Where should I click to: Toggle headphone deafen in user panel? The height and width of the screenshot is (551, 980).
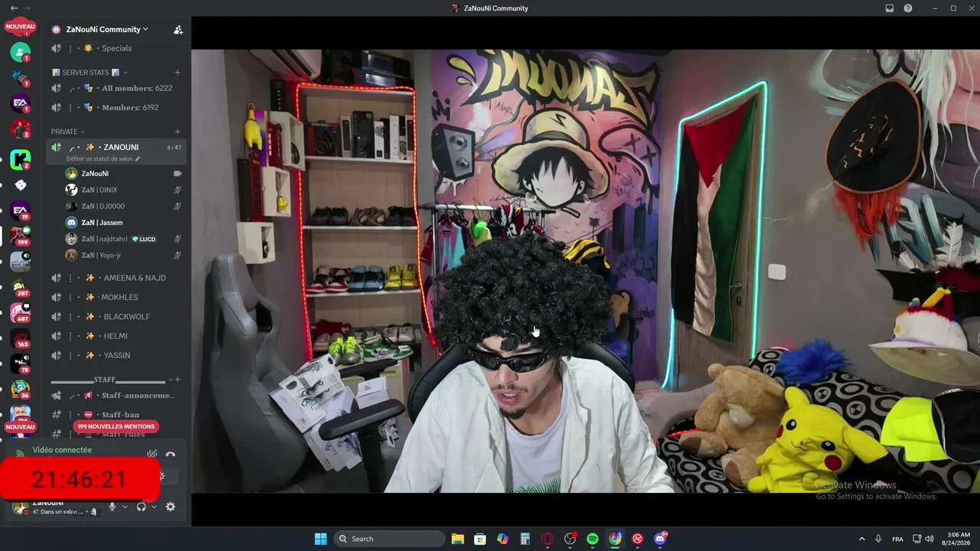click(x=141, y=507)
